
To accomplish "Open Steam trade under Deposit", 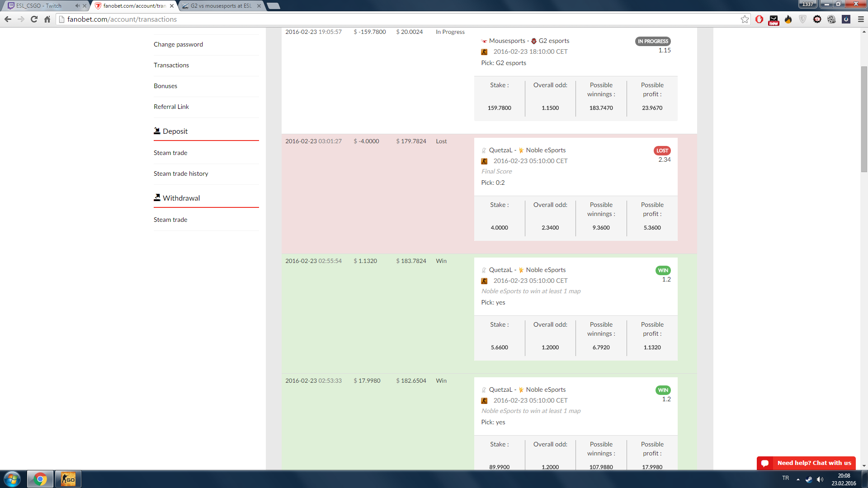I will tap(170, 153).
